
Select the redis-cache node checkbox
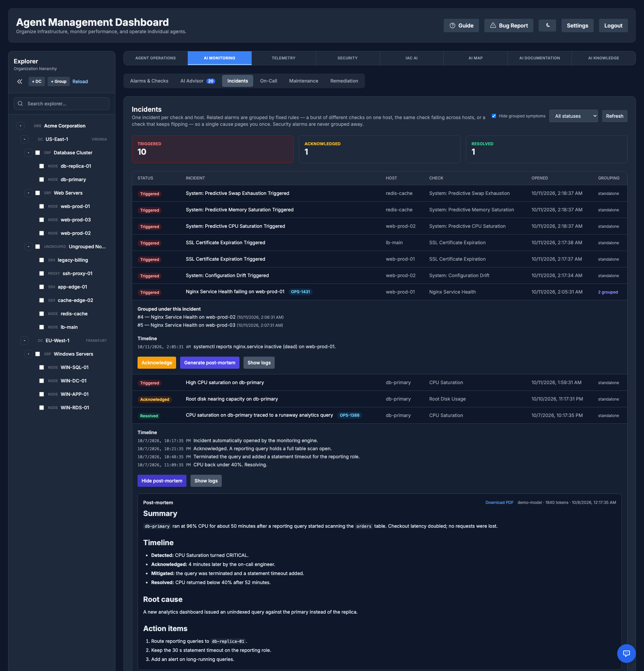[x=41, y=314]
